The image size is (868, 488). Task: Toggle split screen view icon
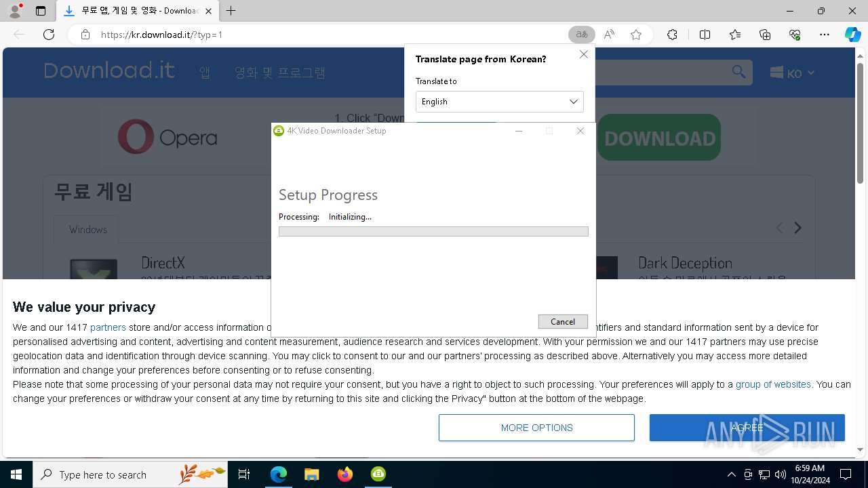click(705, 35)
